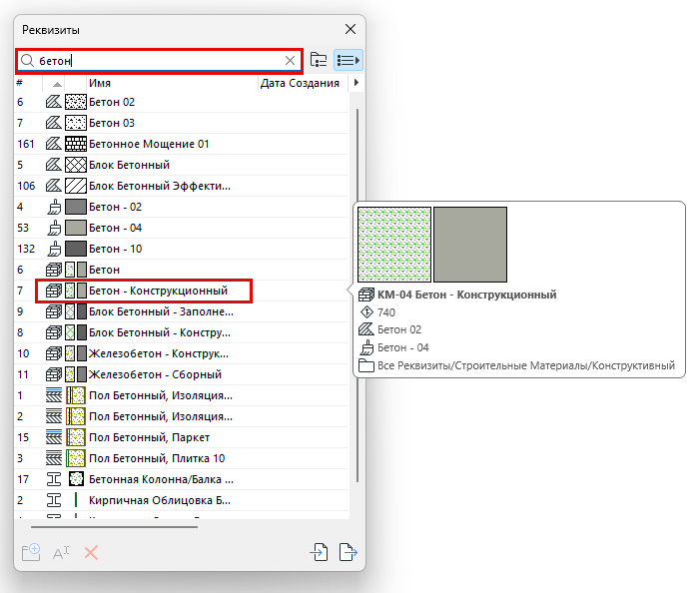Select the Блок Бетонный fill row
This screenshot has height=593, width=700.
(x=182, y=165)
